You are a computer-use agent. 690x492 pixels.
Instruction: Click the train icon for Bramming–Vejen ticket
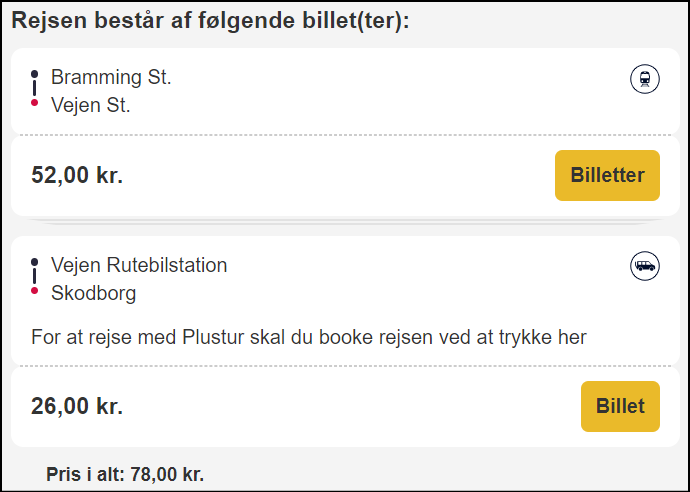(645, 79)
